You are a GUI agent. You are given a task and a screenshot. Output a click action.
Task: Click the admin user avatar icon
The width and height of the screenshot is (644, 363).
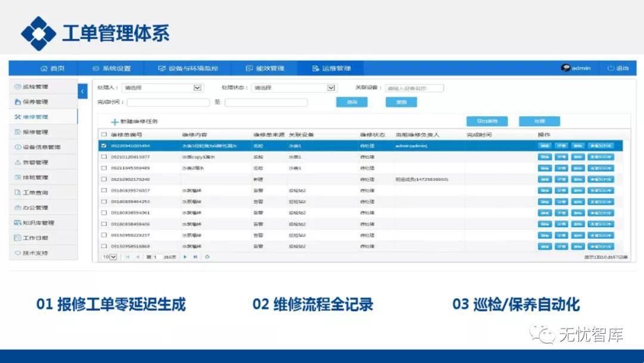pos(565,68)
